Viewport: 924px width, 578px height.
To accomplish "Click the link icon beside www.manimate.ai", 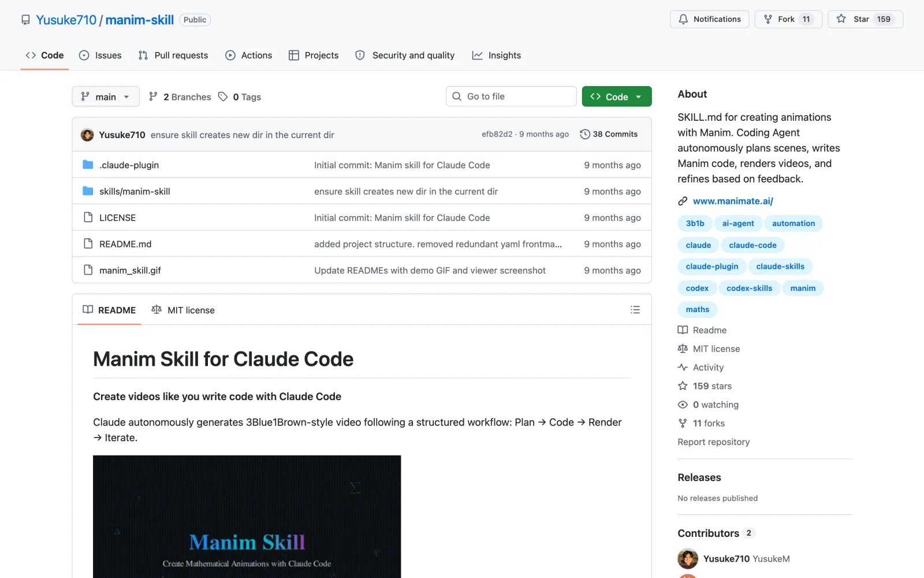I will (x=683, y=201).
